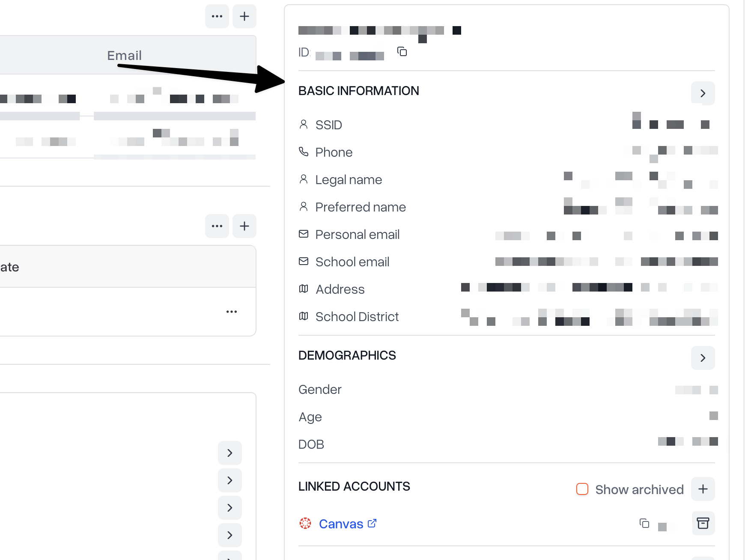Viewport: 745px width, 560px height.
Task: Select the Email column header
Action: (x=124, y=55)
